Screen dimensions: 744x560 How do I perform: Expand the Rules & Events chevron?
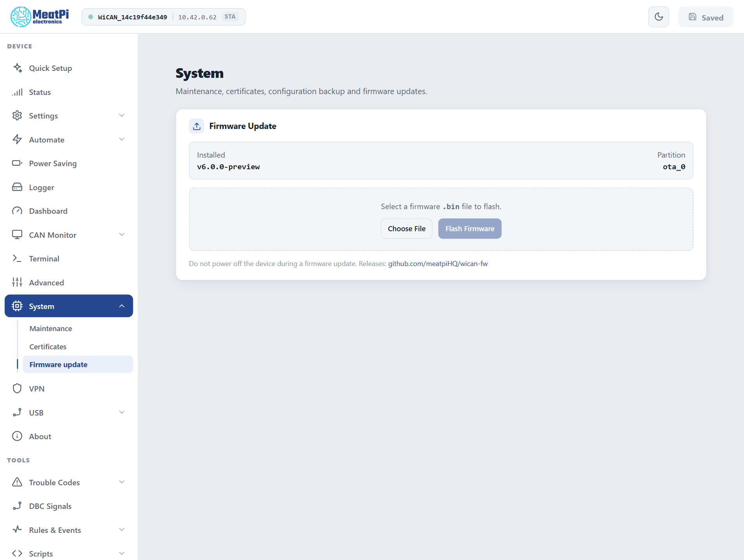pyautogui.click(x=122, y=530)
